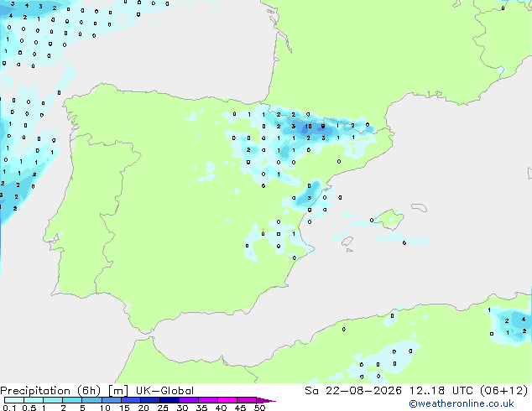Click the legend swatch between 15 and 20

pyautogui.click(x=131, y=400)
